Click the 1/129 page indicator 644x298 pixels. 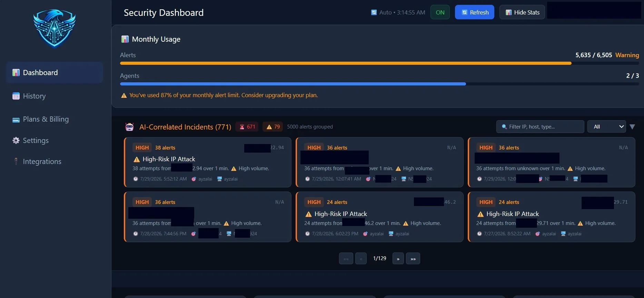(379, 258)
